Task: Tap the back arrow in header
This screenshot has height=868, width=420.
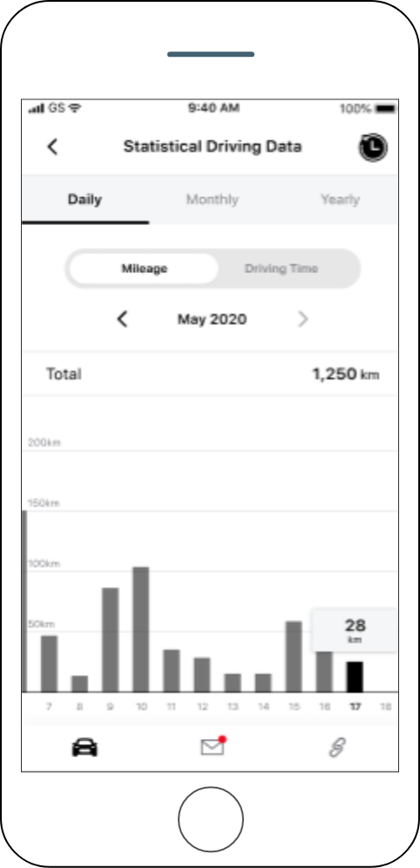Action: pyautogui.click(x=52, y=147)
